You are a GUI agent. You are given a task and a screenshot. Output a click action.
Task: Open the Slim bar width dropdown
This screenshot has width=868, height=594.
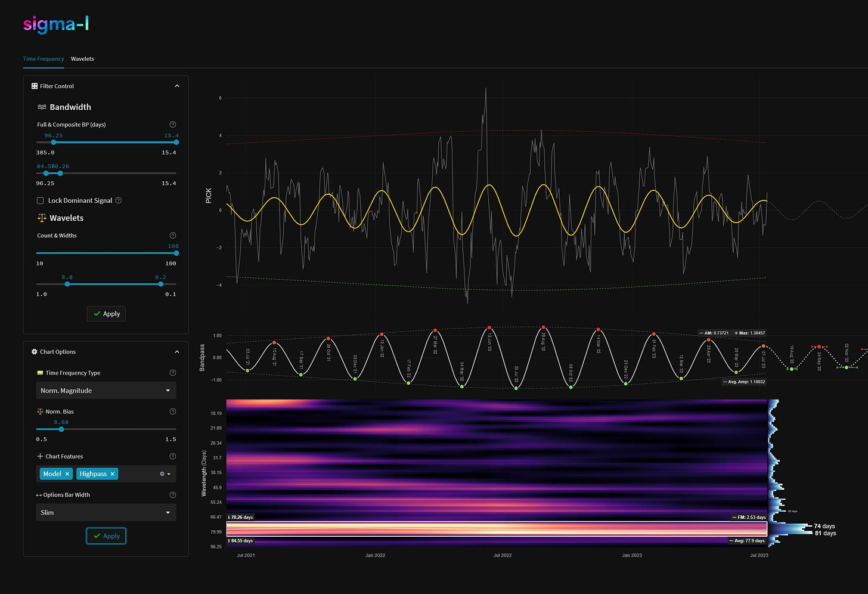tap(106, 512)
